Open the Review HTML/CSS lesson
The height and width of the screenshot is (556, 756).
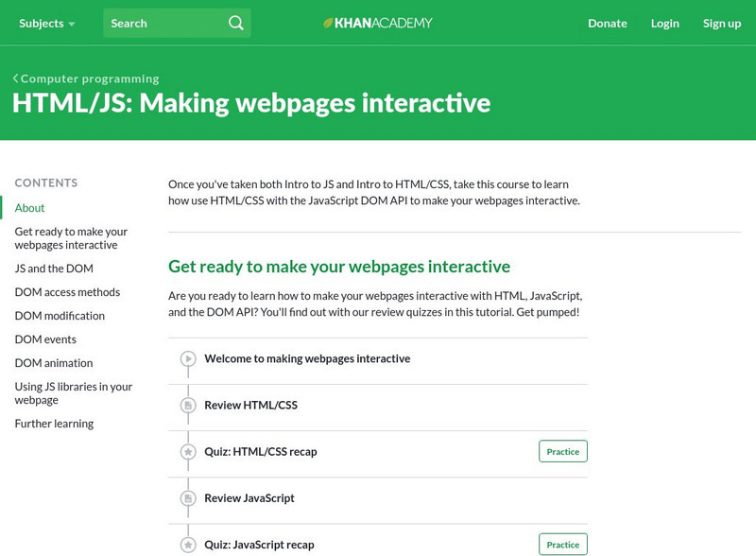250,405
